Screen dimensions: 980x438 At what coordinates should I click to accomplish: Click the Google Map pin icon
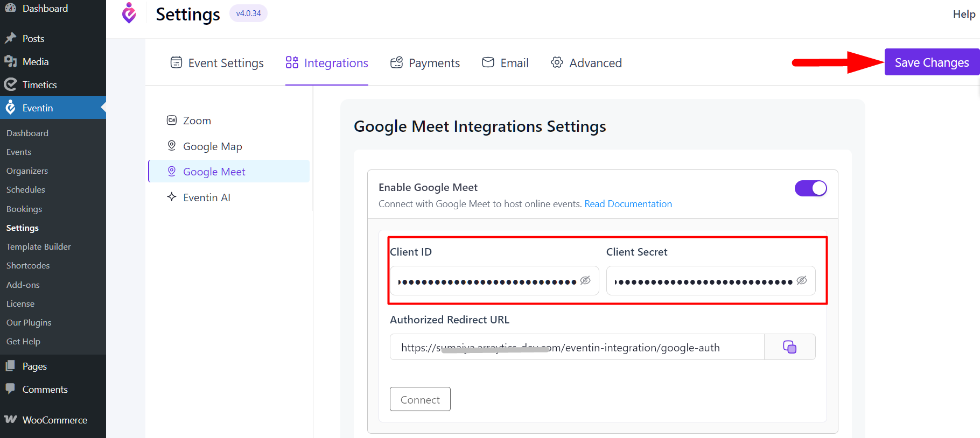pos(172,145)
